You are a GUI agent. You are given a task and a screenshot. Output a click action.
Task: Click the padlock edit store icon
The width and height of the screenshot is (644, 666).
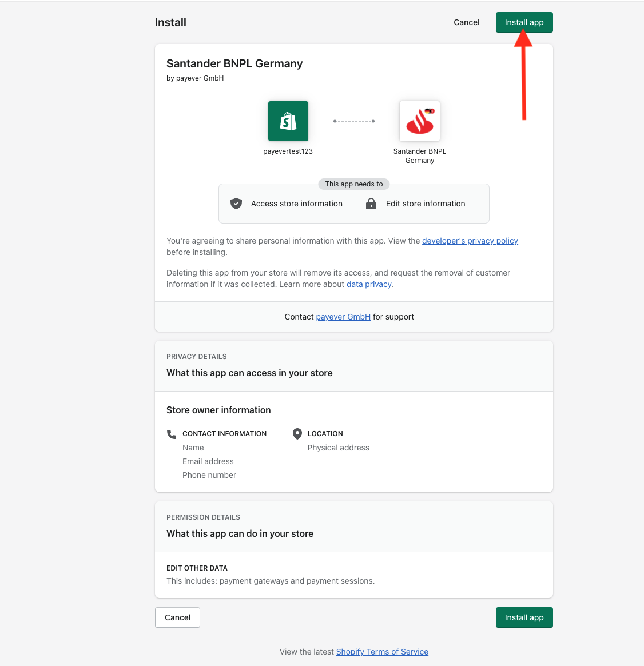(371, 204)
